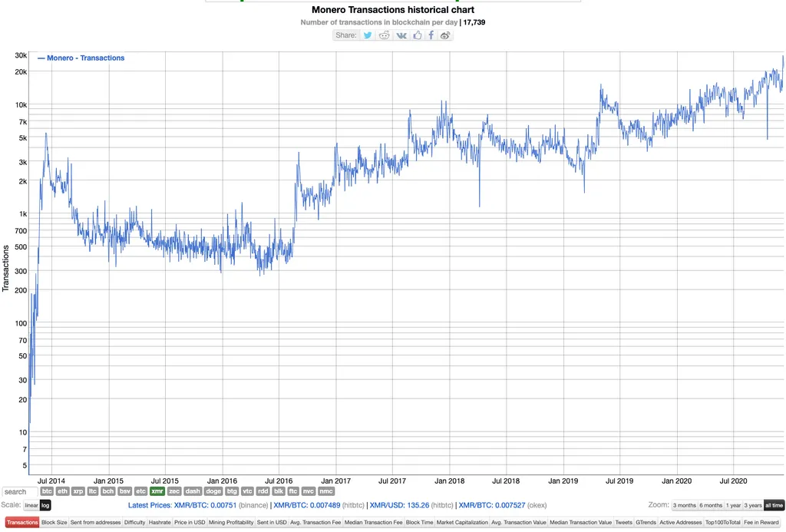Share the chart on Reddit
The width and height of the screenshot is (786, 532).
click(385, 35)
